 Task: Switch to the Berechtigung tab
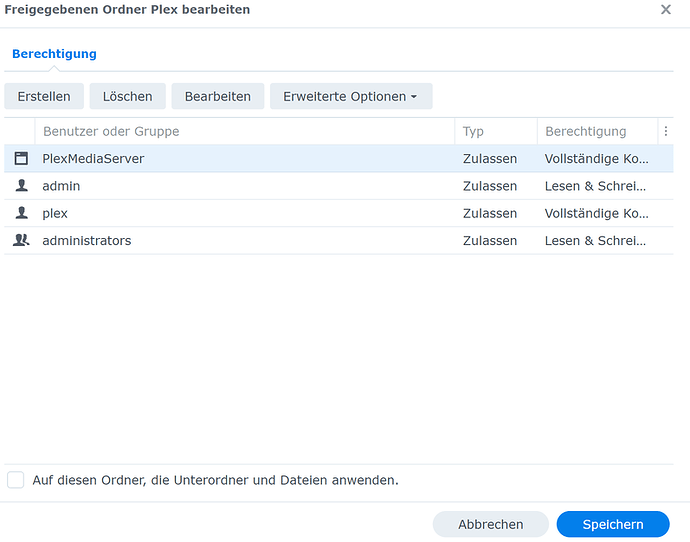pos(54,54)
